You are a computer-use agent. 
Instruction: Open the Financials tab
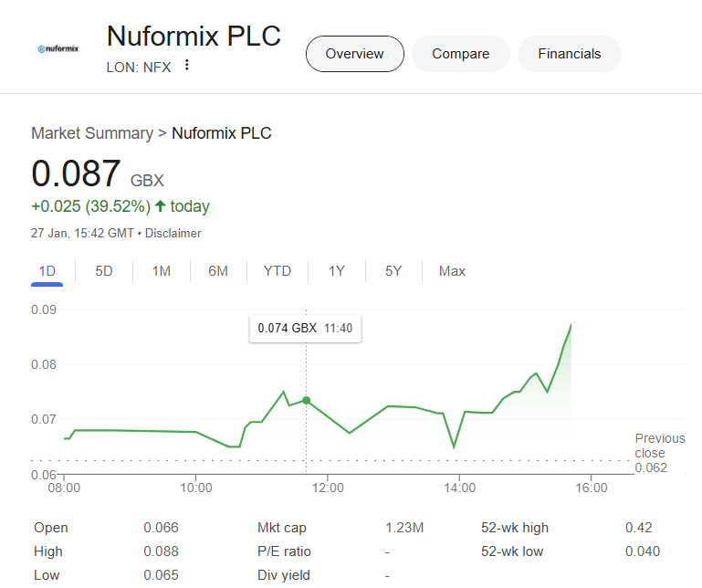(570, 54)
